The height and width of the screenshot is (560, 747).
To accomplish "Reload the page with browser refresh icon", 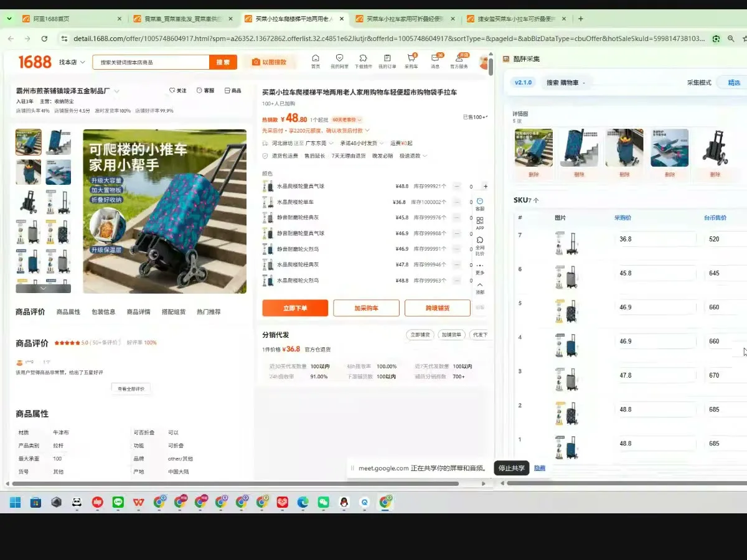I will (44, 39).
